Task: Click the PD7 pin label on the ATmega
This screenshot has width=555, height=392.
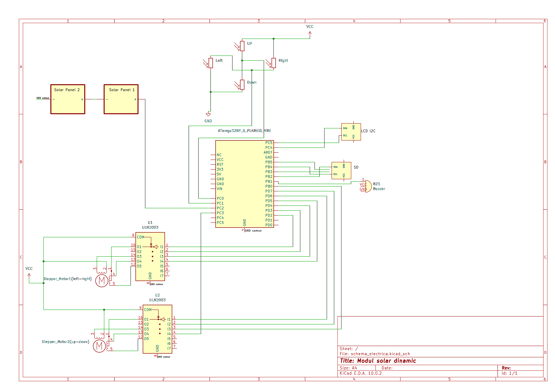Action: point(269,191)
